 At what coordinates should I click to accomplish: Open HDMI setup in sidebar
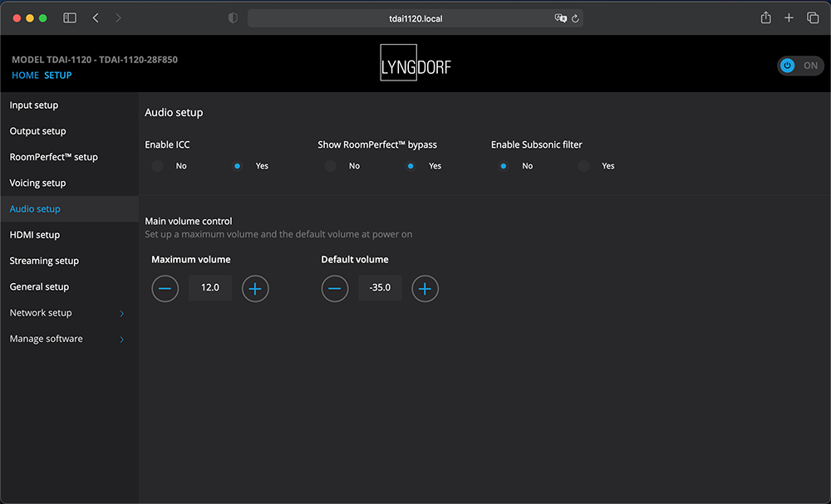click(x=69, y=235)
